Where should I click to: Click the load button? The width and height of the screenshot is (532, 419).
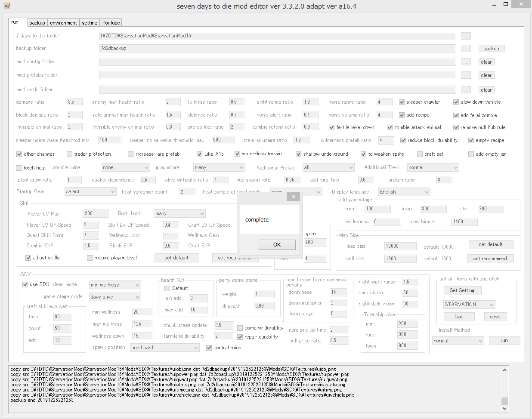459,317
